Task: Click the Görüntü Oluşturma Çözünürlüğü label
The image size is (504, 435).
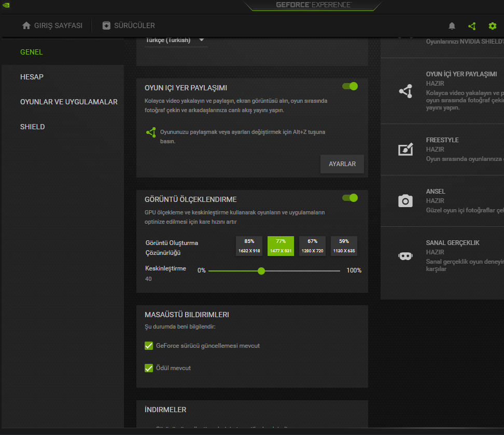Action: coord(172,248)
